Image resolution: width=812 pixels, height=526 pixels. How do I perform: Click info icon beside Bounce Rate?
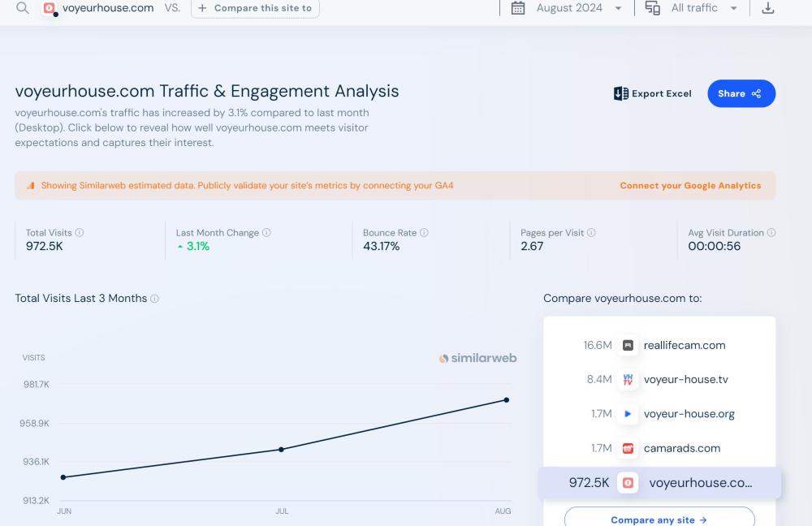tap(424, 233)
